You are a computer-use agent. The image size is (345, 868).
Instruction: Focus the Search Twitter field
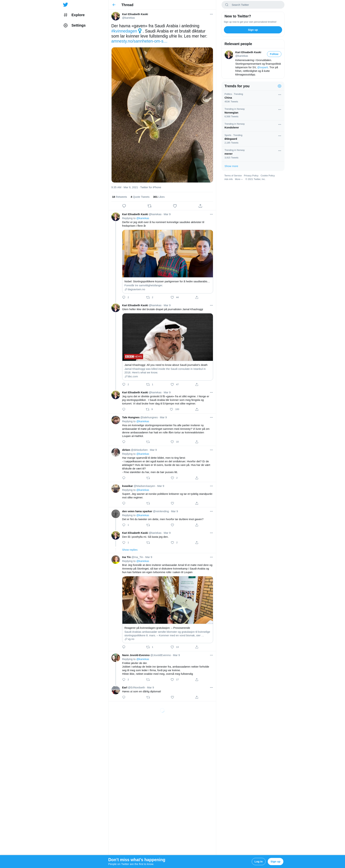253,5
